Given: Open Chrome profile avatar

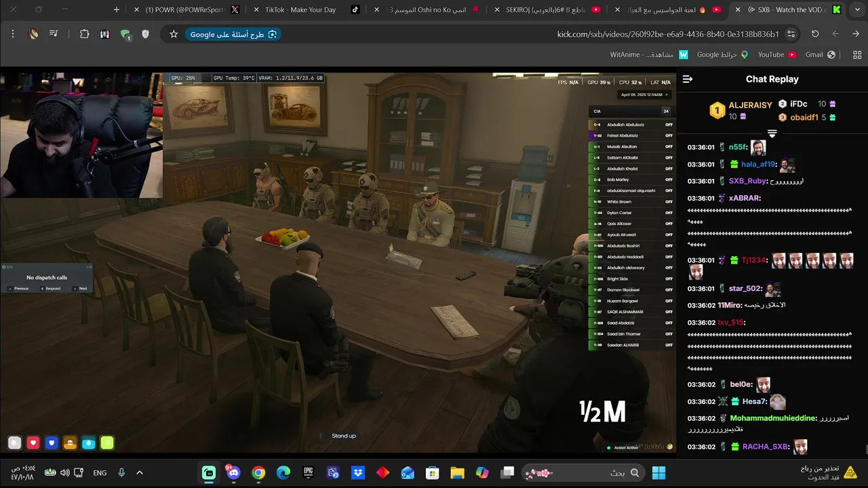Looking at the screenshot, I should point(33,34).
